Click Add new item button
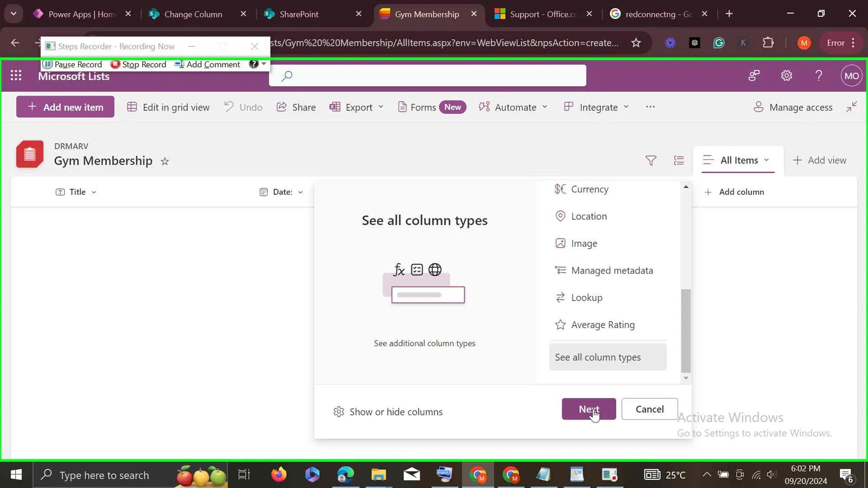This screenshot has height=488, width=868. pos(65,107)
